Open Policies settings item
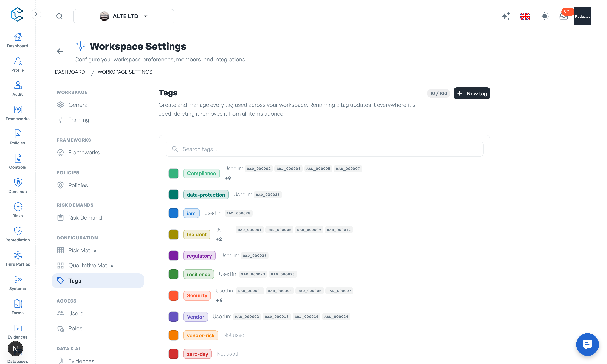 pos(98,185)
